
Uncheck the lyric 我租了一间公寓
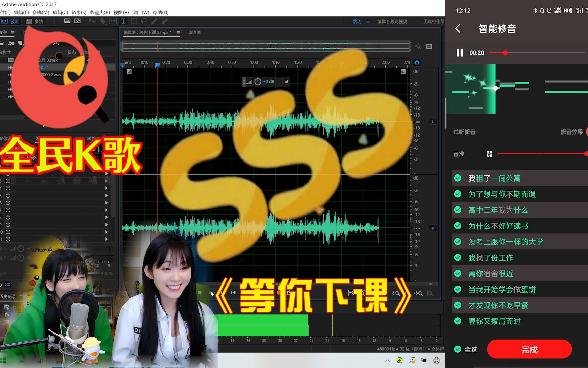tap(458, 178)
